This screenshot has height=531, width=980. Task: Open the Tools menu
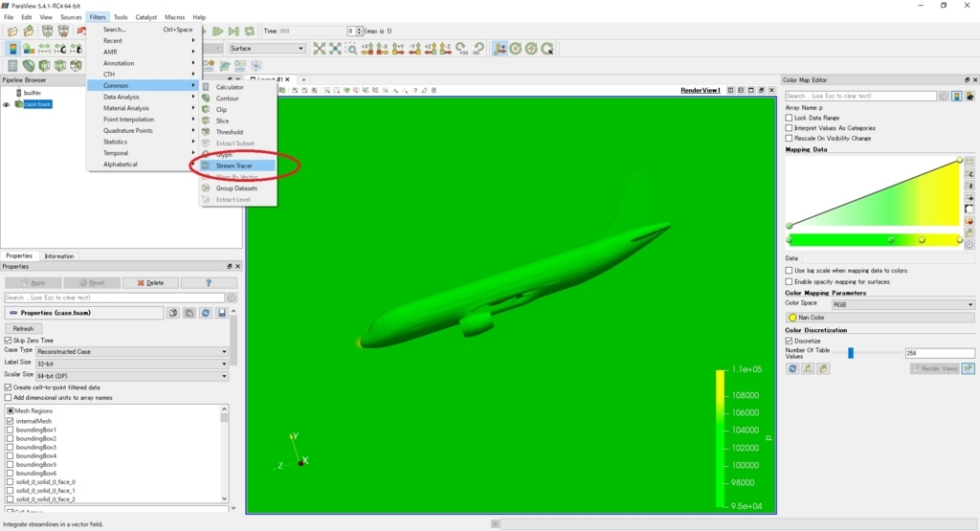pyautogui.click(x=121, y=17)
